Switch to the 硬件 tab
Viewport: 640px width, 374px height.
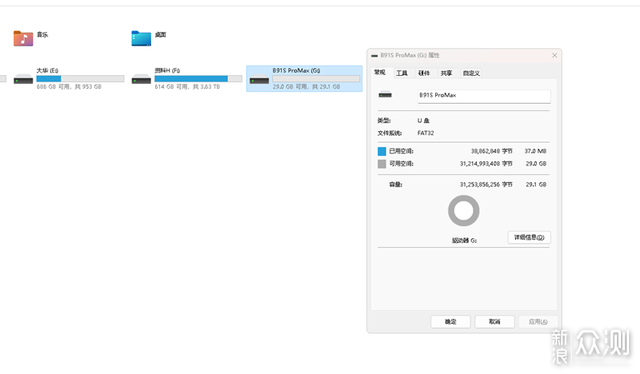coord(424,73)
